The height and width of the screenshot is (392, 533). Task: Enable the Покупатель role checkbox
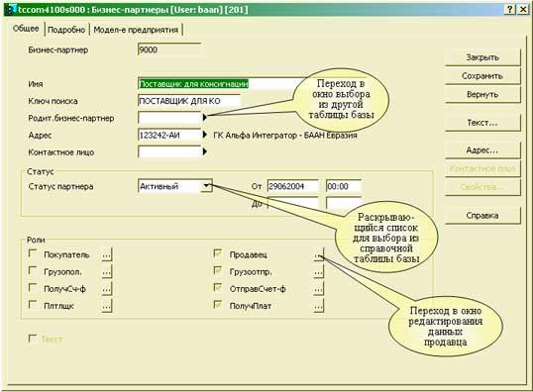33,253
